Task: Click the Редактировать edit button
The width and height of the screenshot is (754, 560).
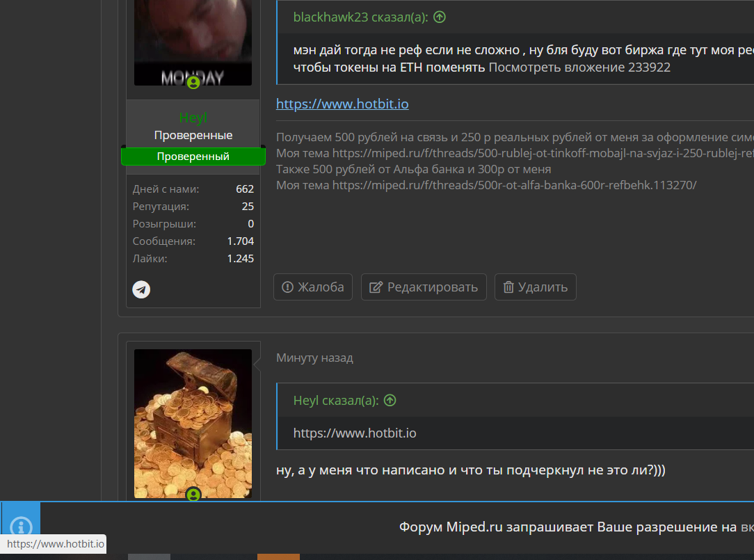Action: pos(424,287)
